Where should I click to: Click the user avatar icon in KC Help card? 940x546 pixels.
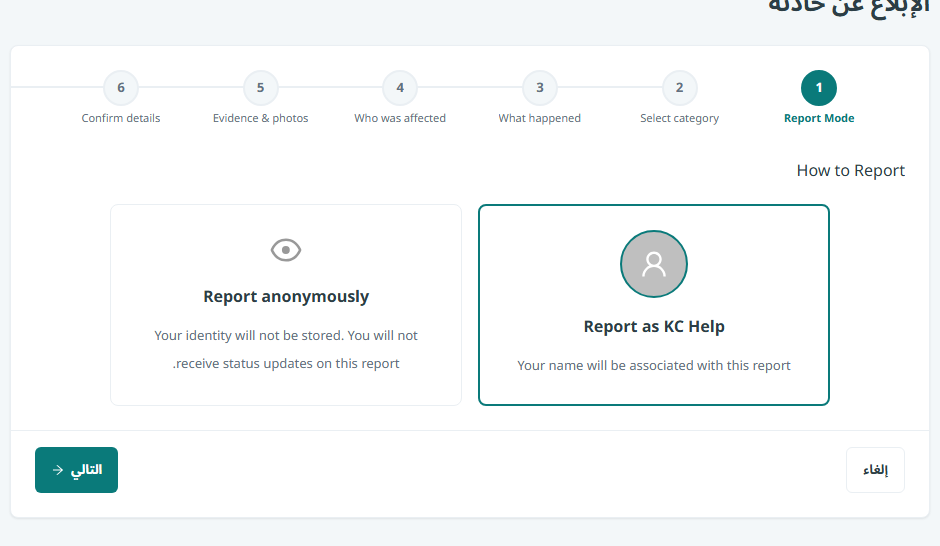(653, 264)
